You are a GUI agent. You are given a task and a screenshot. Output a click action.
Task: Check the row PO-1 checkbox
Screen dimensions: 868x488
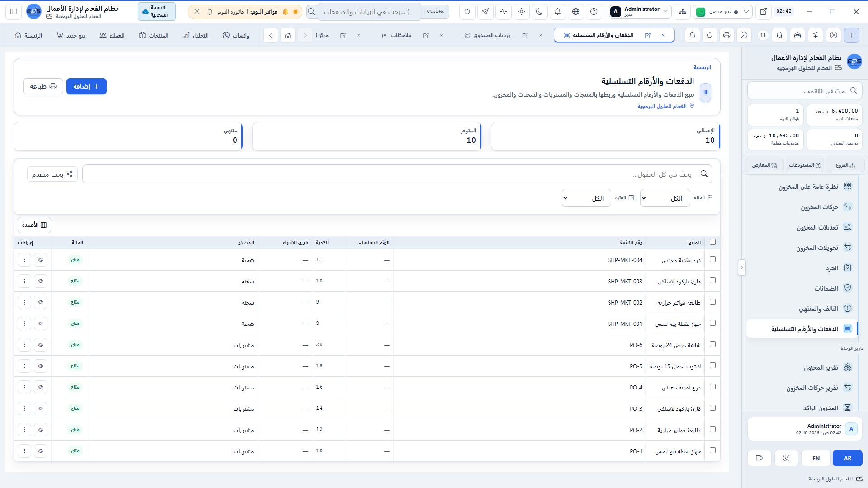pos(713,450)
